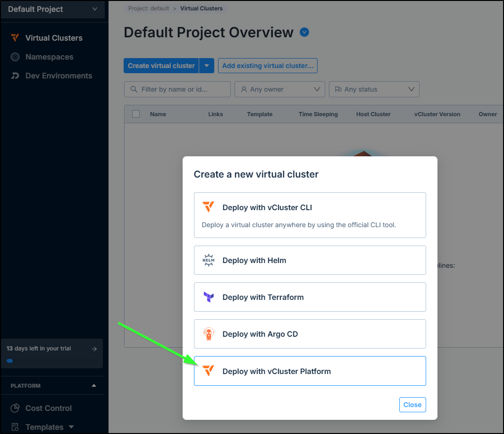Viewport: 504px width, 434px height.
Task: Click the Virtual Clusters breadcrumb
Action: point(201,9)
